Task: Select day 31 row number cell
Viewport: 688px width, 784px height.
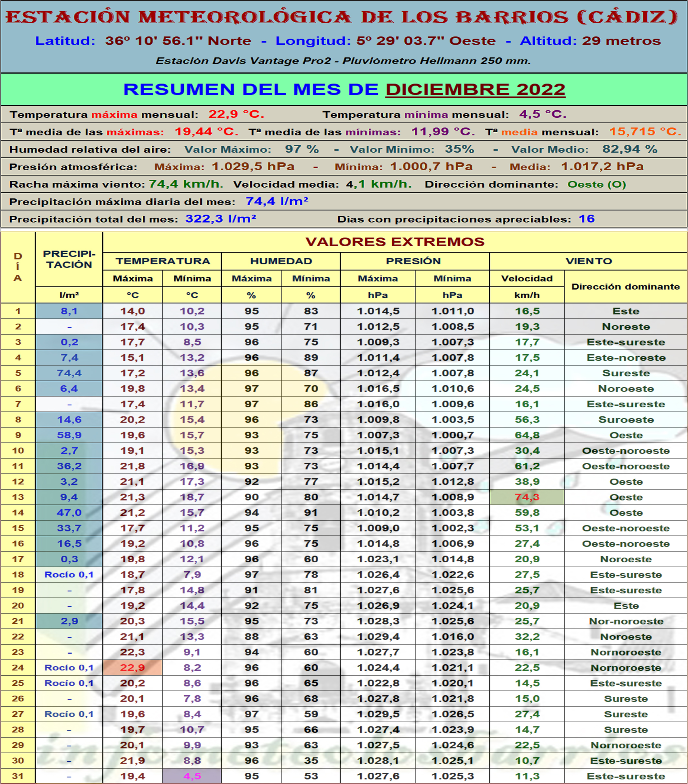Action: click(18, 776)
